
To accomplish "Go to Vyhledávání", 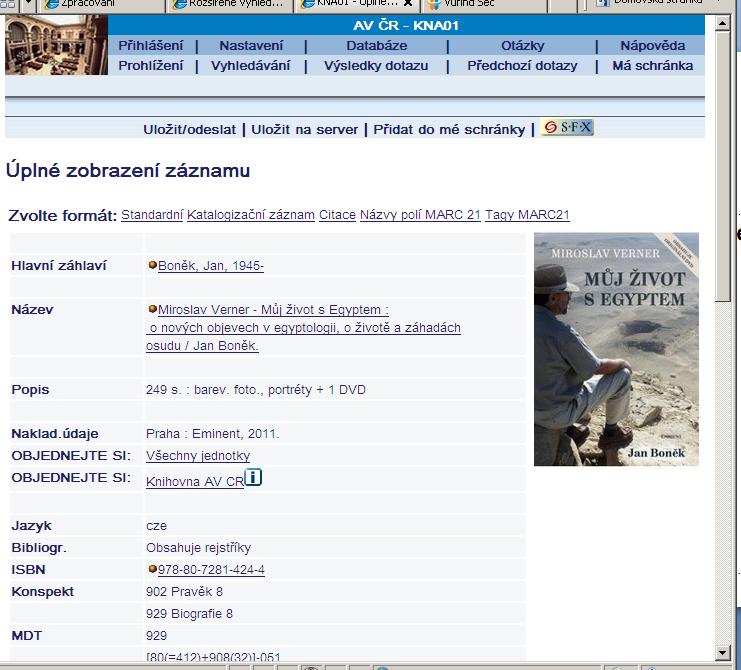I will pyautogui.click(x=250, y=65).
